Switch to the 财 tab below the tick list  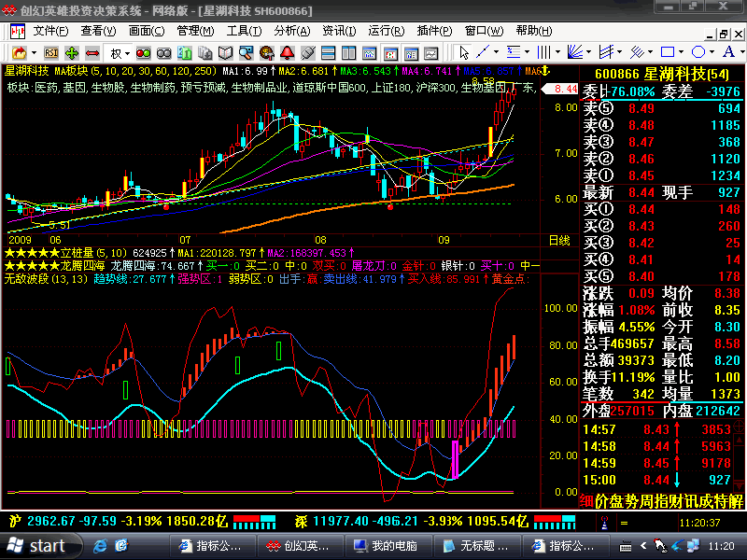[678, 501]
